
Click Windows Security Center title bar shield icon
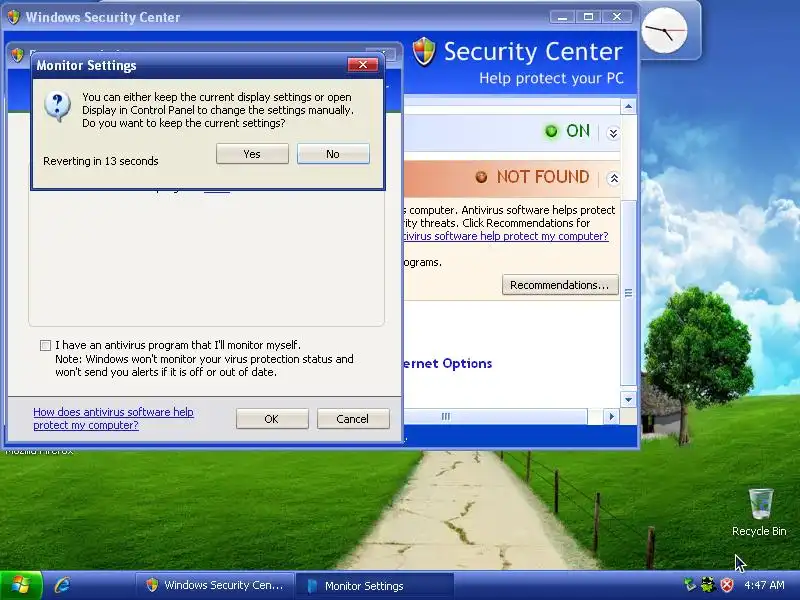click(14, 17)
